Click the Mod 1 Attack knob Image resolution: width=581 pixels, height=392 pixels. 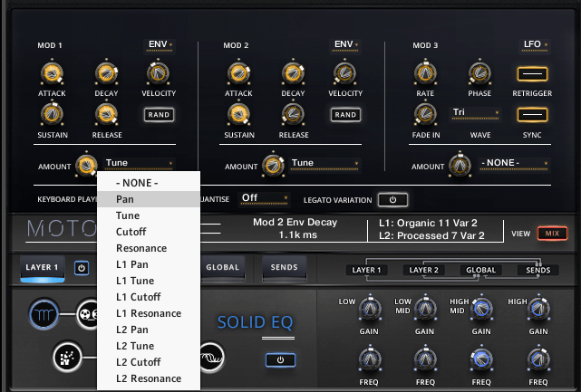point(51,73)
